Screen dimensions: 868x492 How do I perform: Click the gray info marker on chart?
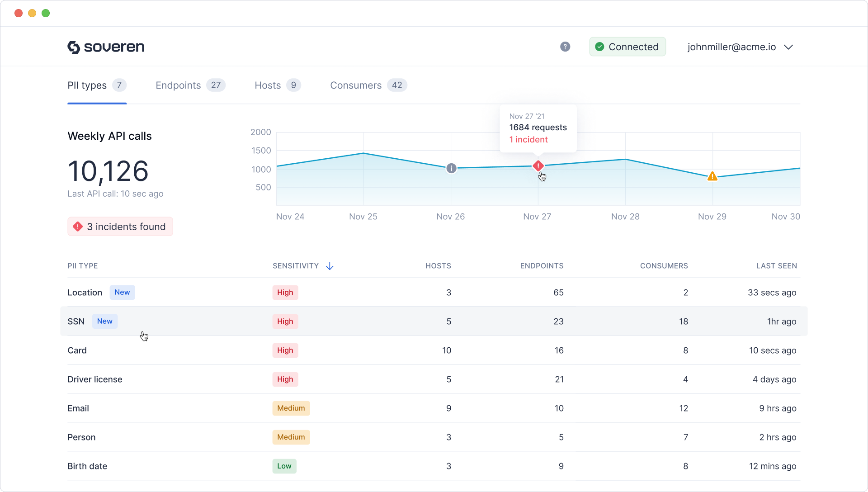click(x=451, y=168)
